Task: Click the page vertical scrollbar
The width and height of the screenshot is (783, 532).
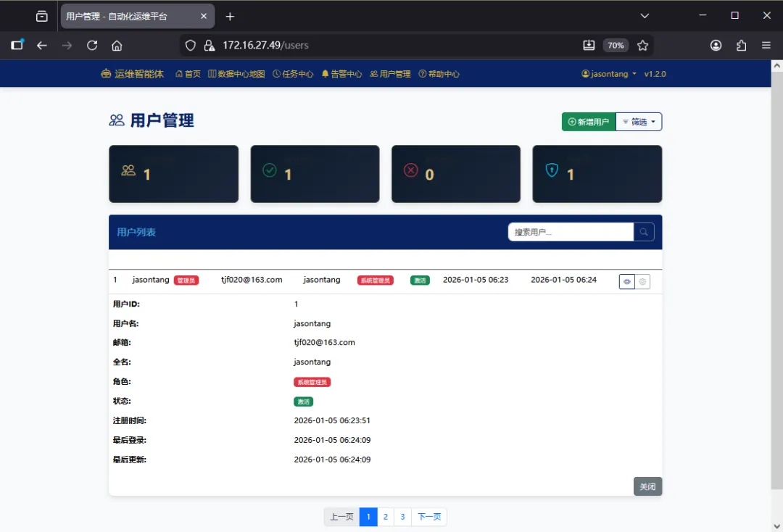Action: point(776,280)
